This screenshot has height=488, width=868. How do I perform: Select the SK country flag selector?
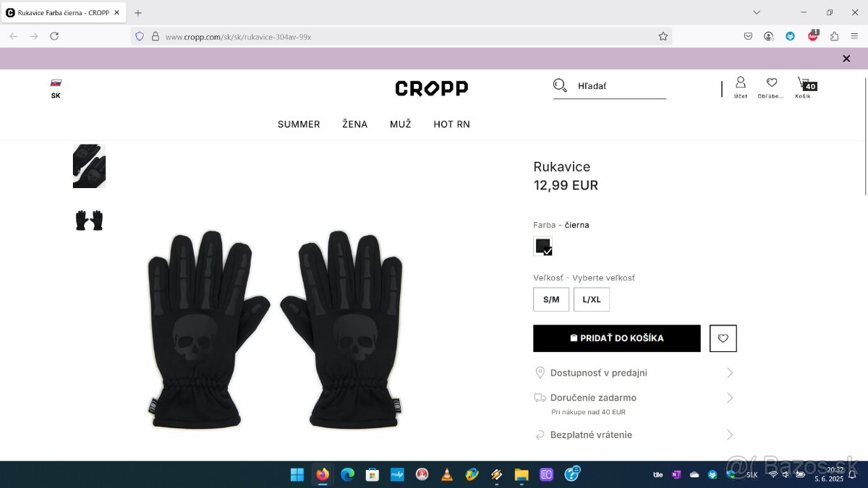pos(56,88)
